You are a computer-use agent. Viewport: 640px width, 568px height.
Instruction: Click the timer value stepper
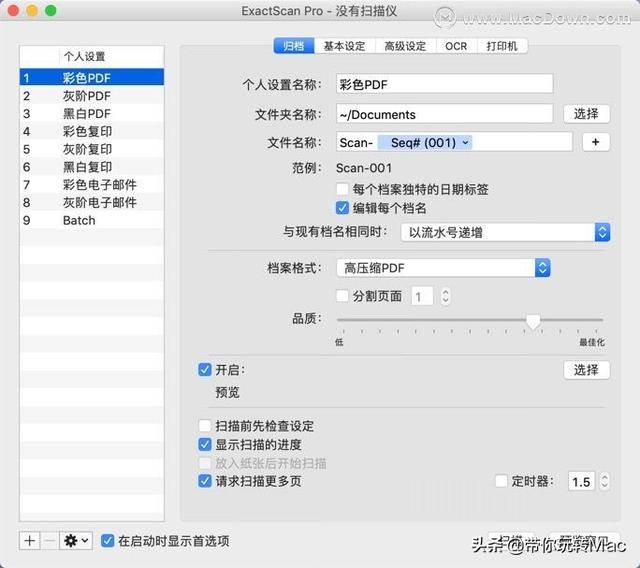604,481
